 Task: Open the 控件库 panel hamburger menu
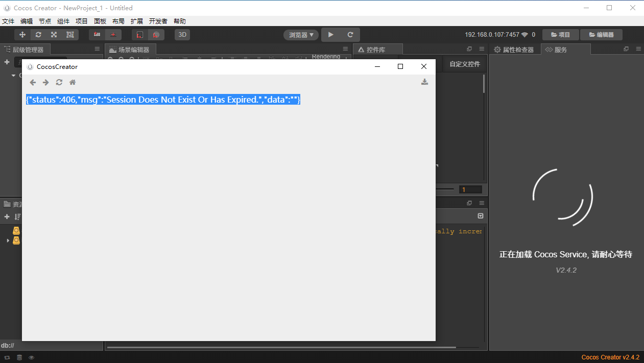coord(482,49)
